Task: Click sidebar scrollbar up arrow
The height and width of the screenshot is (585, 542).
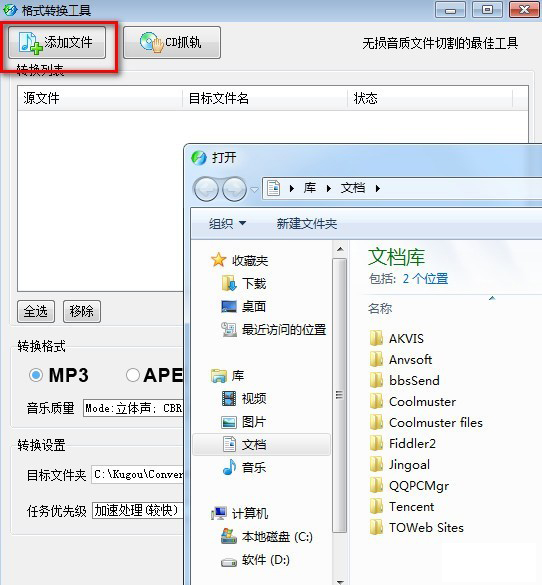Action: click(x=340, y=249)
